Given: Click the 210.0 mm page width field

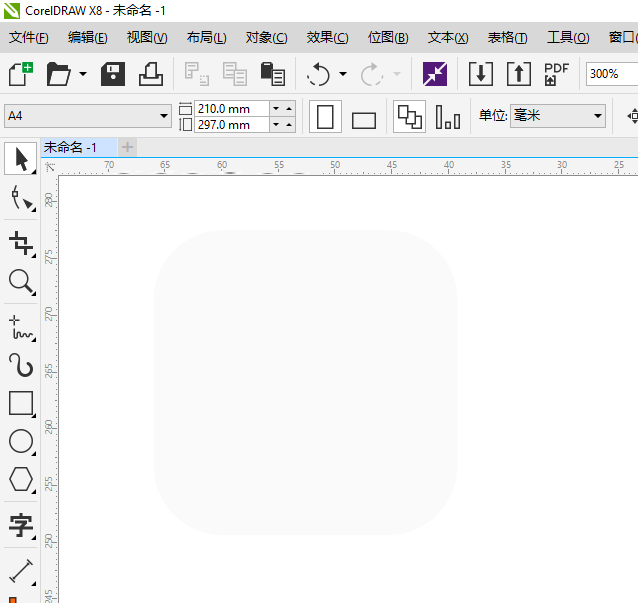Looking at the screenshot, I should (231, 108).
